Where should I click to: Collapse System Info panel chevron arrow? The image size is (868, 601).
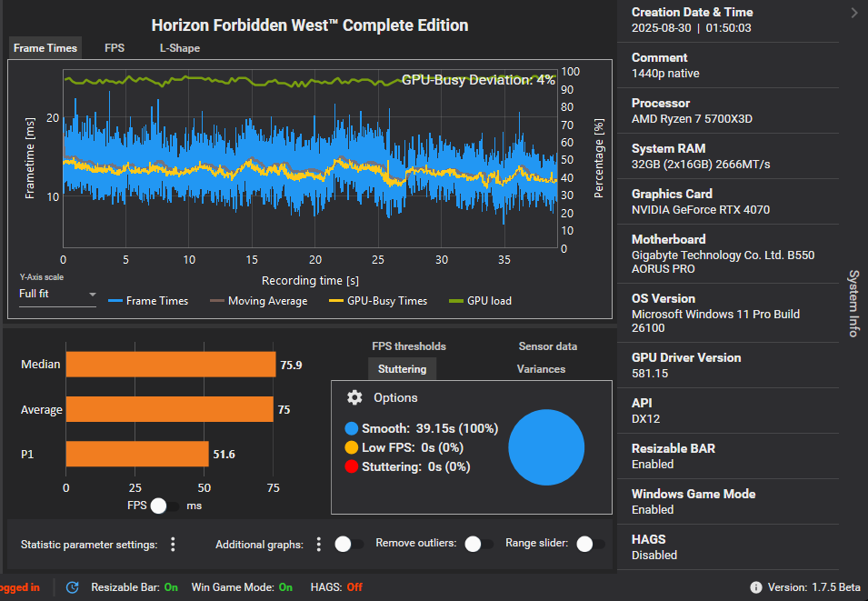click(854, 13)
